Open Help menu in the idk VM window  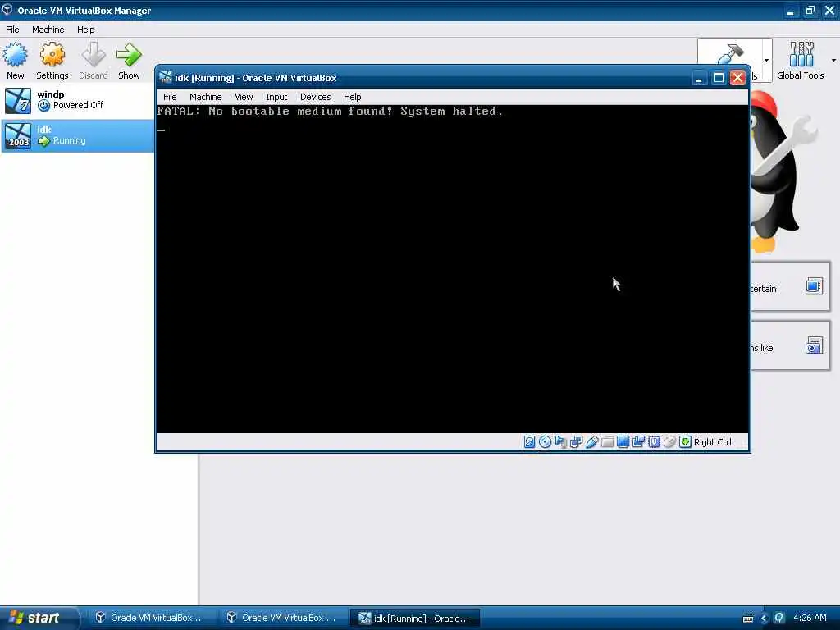tap(353, 97)
